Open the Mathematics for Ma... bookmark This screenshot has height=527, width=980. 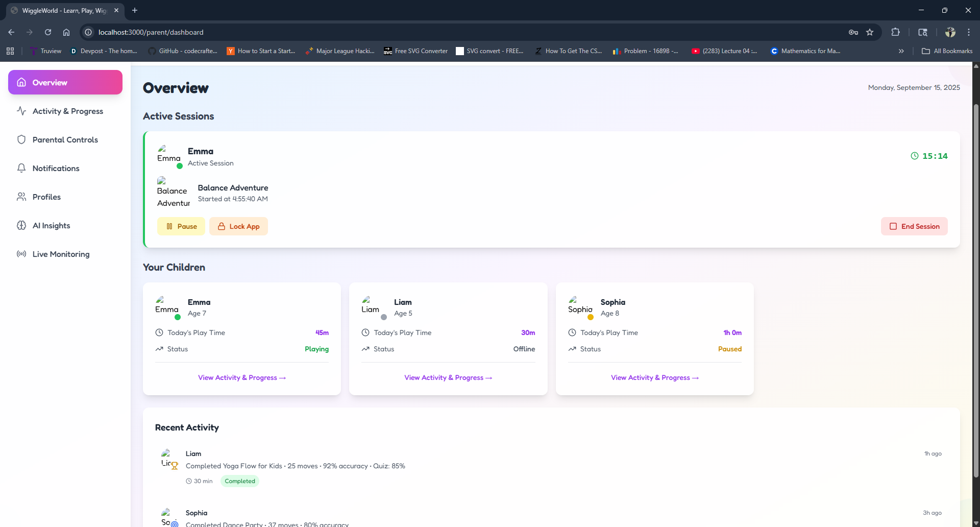805,51
